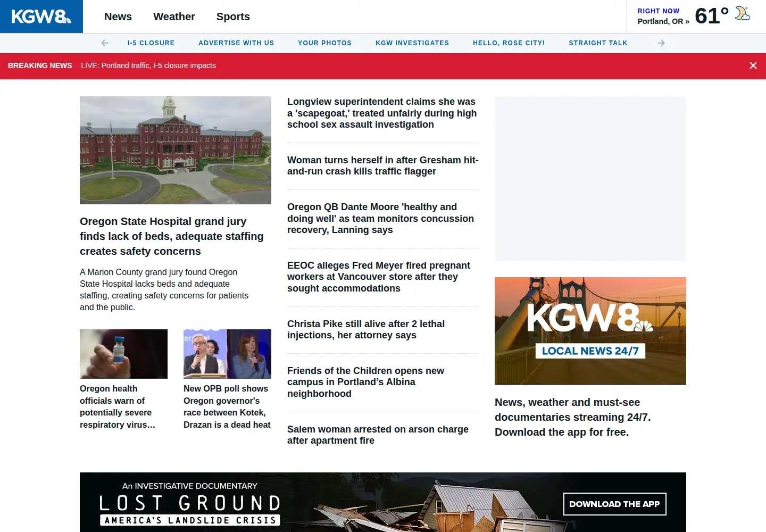Click the left arrow in the topics bar
The image size is (766, 532).
[x=105, y=43]
